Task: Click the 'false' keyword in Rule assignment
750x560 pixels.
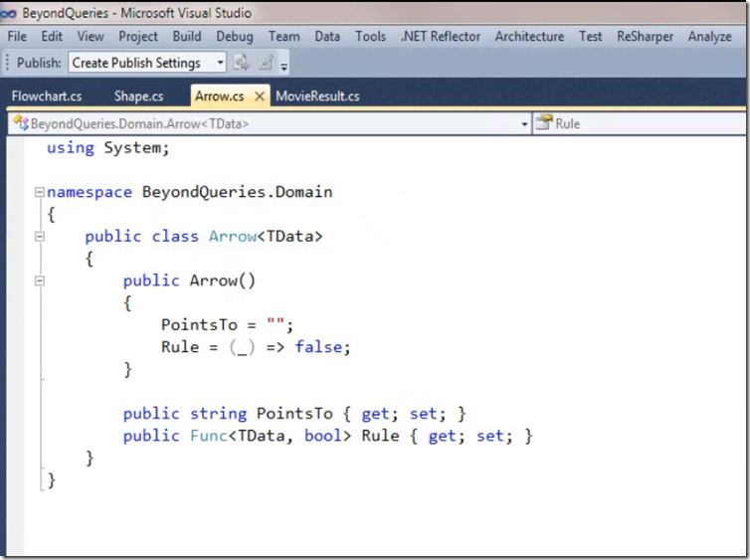Action: (318, 347)
